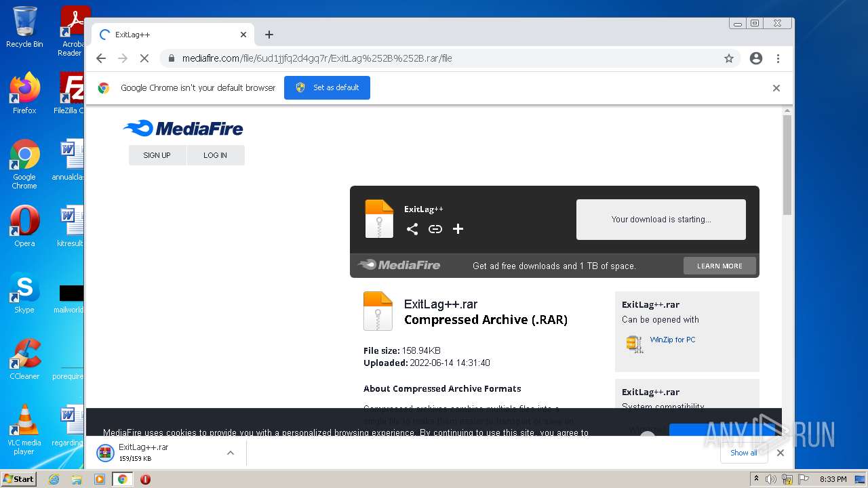The image size is (868, 488).
Task: Close the downloads bar
Action: [781, 453]
